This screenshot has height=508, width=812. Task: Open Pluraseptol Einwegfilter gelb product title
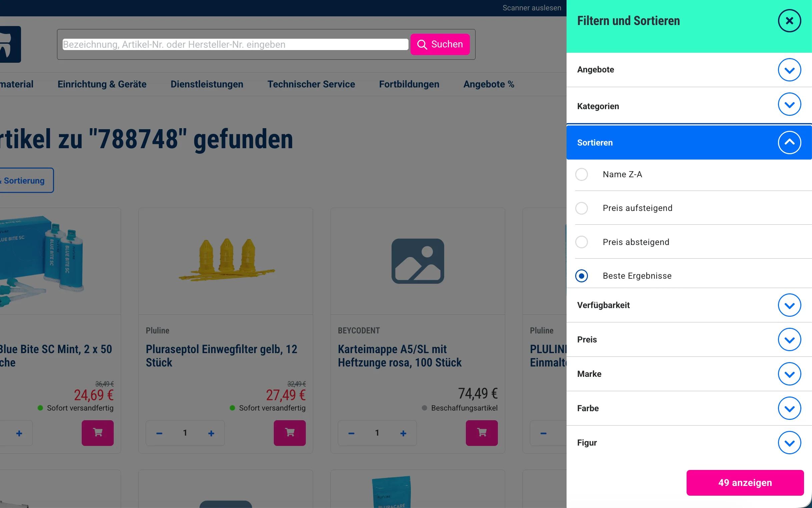click(x=221, y=356)
